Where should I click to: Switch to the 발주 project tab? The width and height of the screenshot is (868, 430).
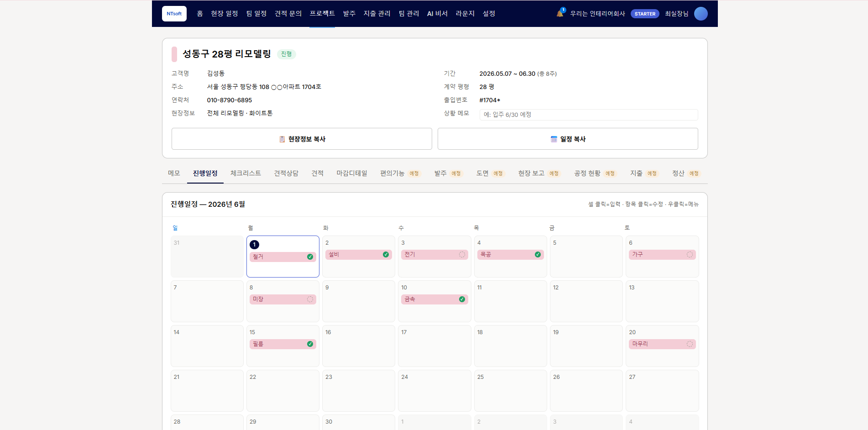(448, 173)
